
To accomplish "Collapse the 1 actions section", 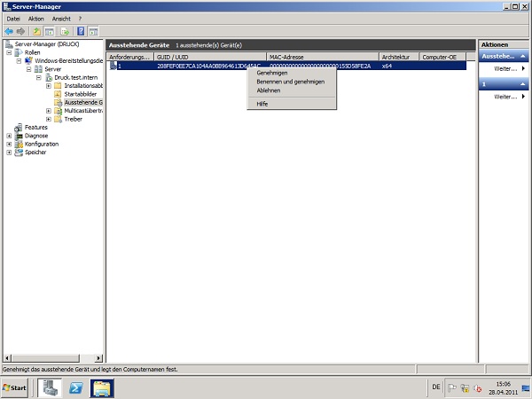I will (522, 84).
